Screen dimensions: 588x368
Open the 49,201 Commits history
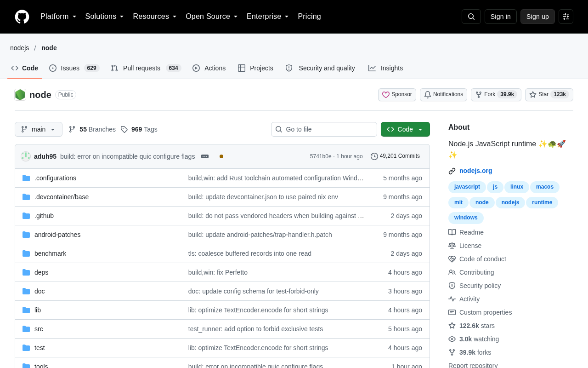(x=396, y=156)
